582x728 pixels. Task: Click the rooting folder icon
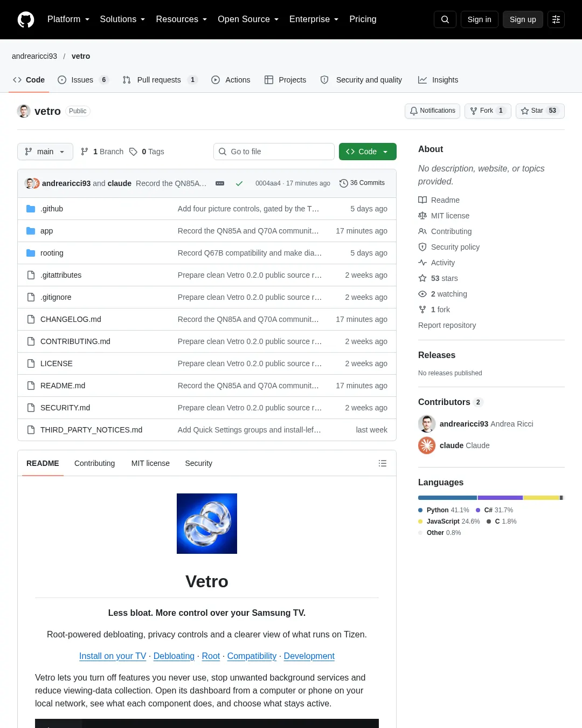(31, 253)
